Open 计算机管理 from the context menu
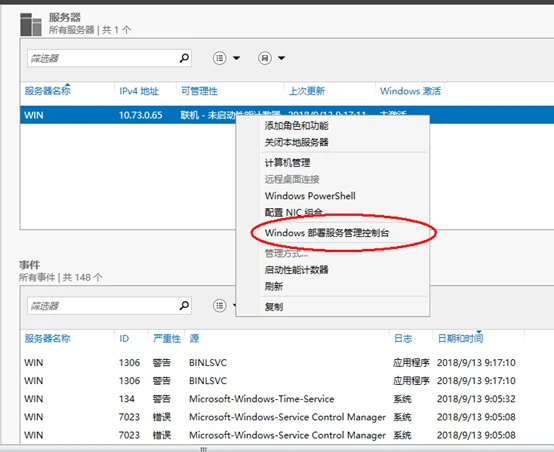 tap(288, 163)
